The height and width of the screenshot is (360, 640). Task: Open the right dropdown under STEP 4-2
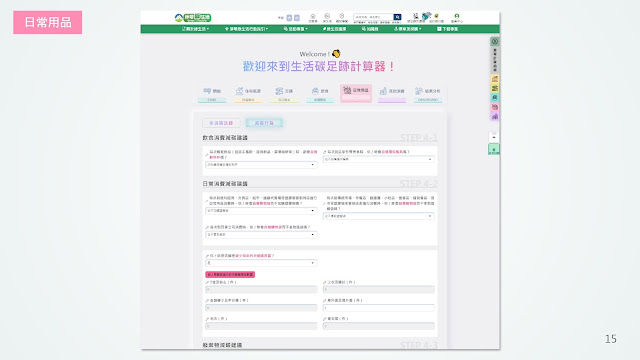[378, 216]
